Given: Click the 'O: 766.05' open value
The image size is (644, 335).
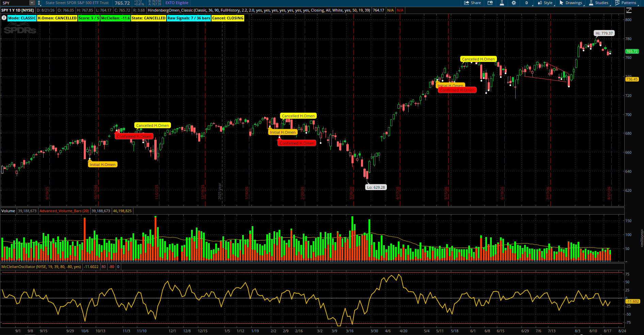Looking at the screenshot, I should [66, 10].
